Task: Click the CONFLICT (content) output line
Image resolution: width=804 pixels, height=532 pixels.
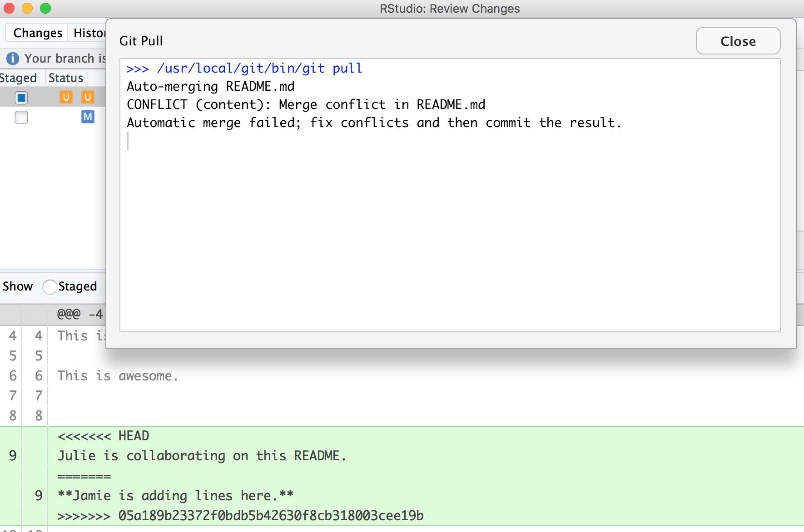Action: point(306,104)
